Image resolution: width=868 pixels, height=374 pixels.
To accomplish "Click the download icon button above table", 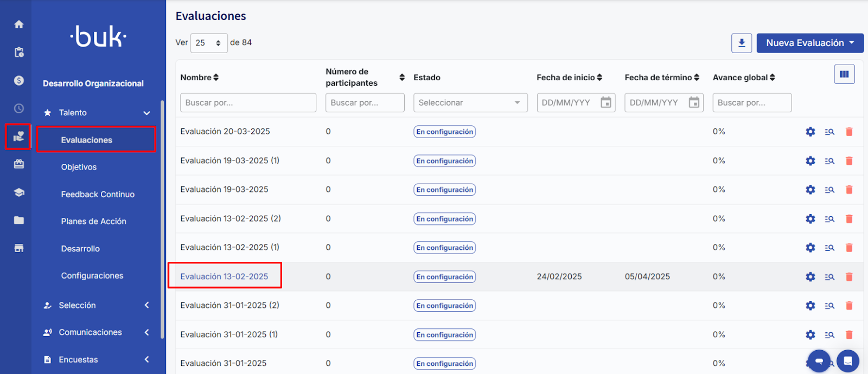I will [741, 43].
